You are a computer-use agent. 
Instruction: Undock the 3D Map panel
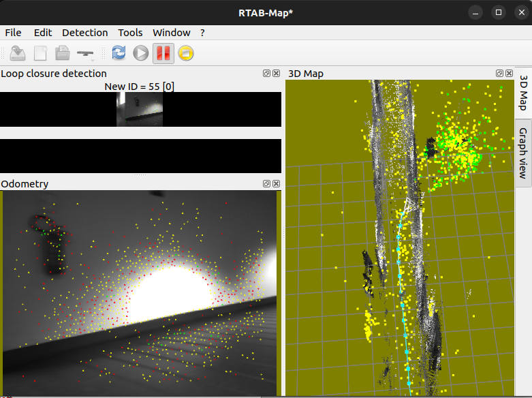click(x=499, y=74)
